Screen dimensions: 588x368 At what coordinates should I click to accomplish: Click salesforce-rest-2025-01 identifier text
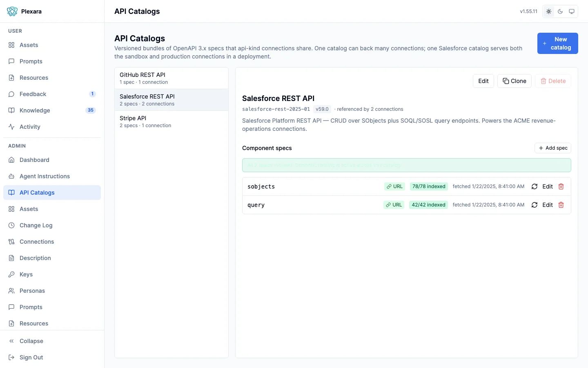click(x=276, y=109)
